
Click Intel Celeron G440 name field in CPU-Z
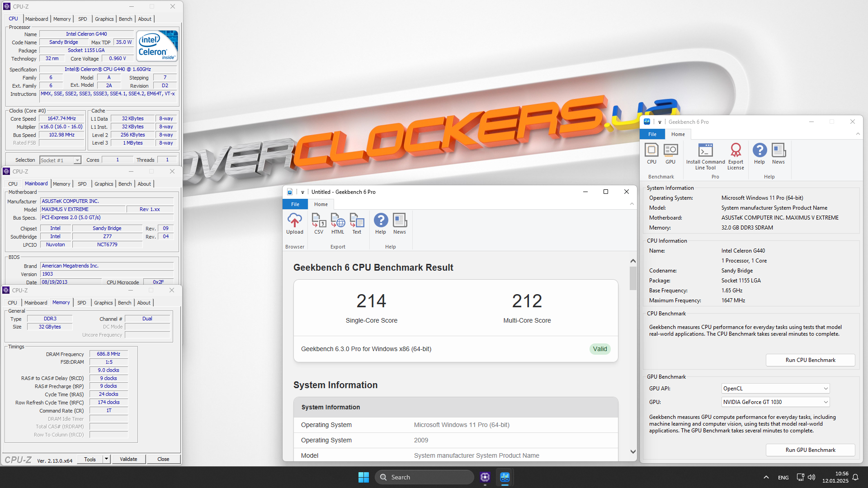86,34
